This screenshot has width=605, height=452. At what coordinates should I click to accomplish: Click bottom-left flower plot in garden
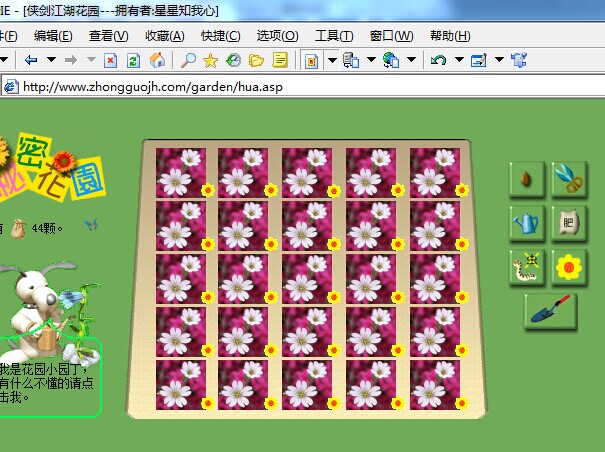coord(181,385)
